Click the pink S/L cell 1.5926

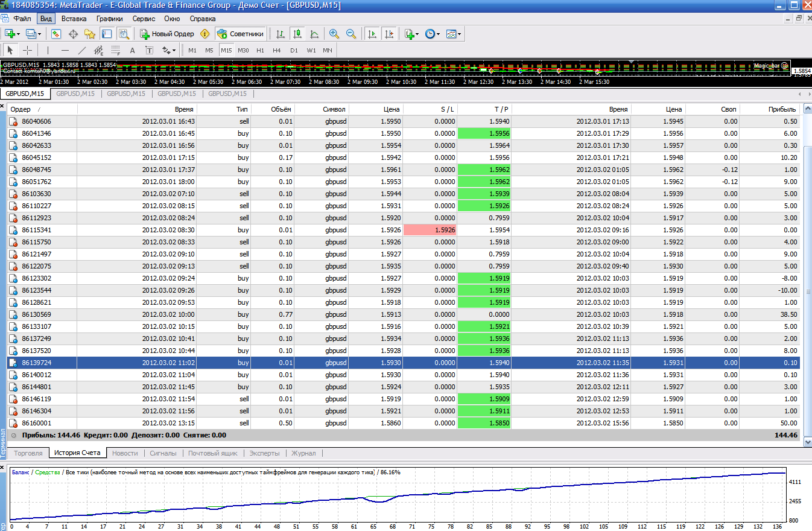click(x=430, y=230)
